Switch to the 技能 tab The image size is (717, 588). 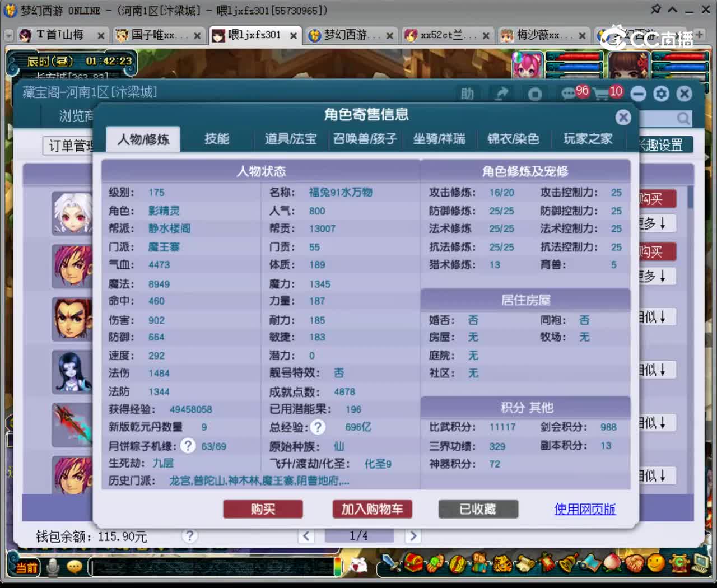(217, 139)
